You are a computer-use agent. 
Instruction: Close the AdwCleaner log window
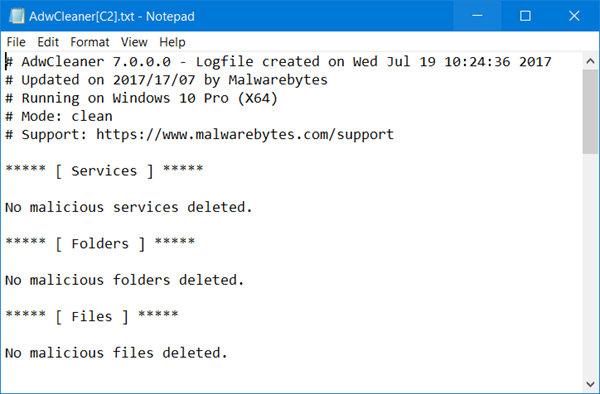tap(574, 16)
